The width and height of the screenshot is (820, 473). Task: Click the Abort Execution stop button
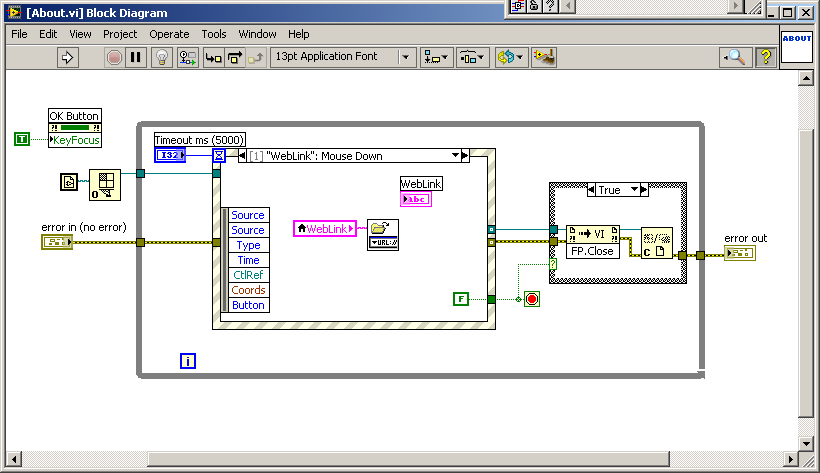pyautogui.click(x=114, y=57)
